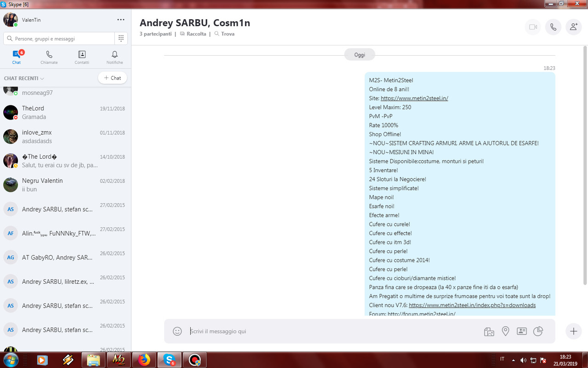The width and height of the screenshot is (588, 368).
Task: Open the downloads client link
Action: [472, 305]
